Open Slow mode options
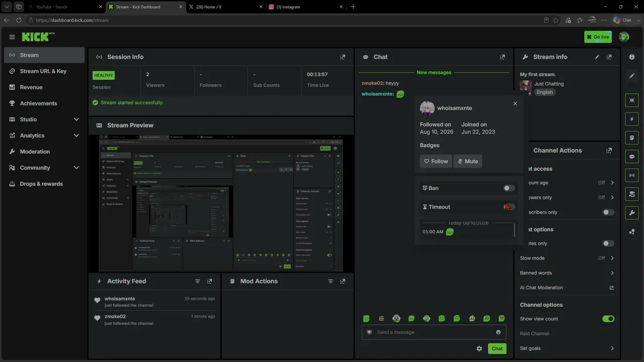 click(x=567, y=258)
